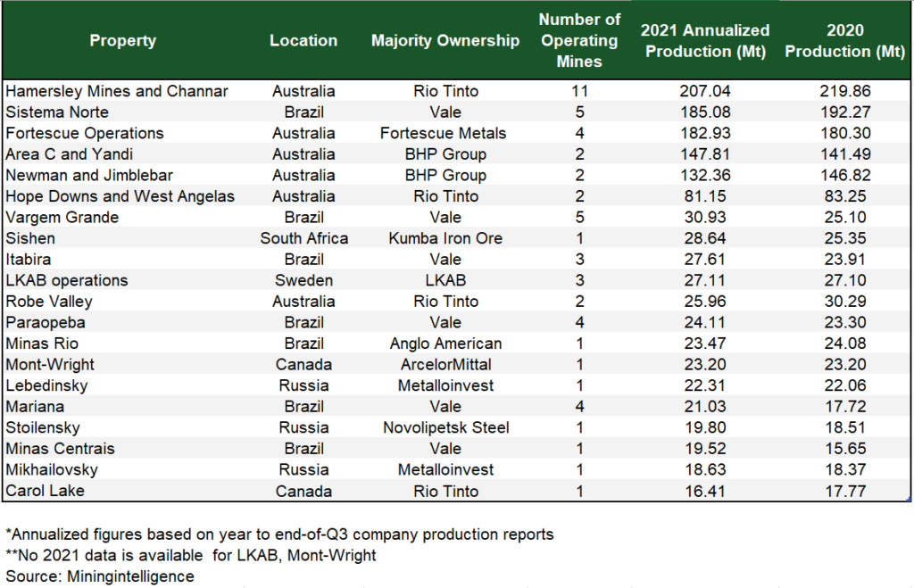
Task: Select the 11 operating mines cell
Action: [579, 92]
